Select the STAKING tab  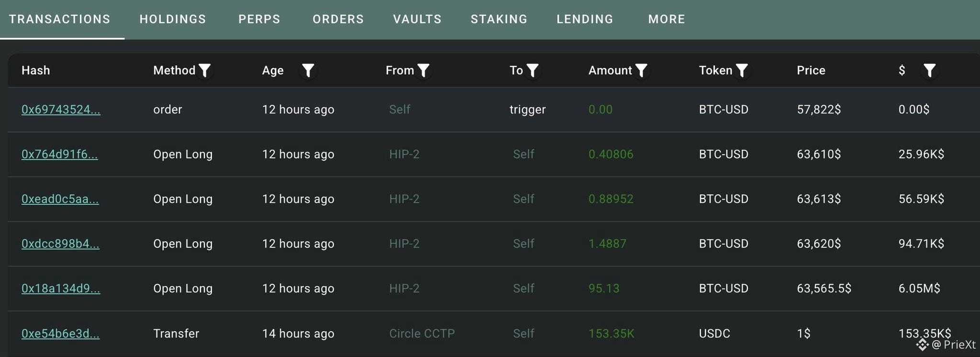[x=499, y=19]
